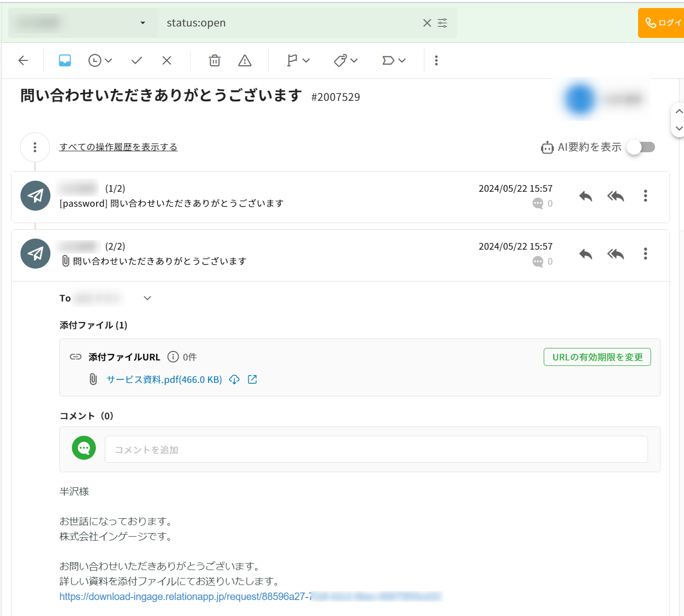Open the clock snooze dropdown
The image size is (684, 616).
click(x=100, y=60)
